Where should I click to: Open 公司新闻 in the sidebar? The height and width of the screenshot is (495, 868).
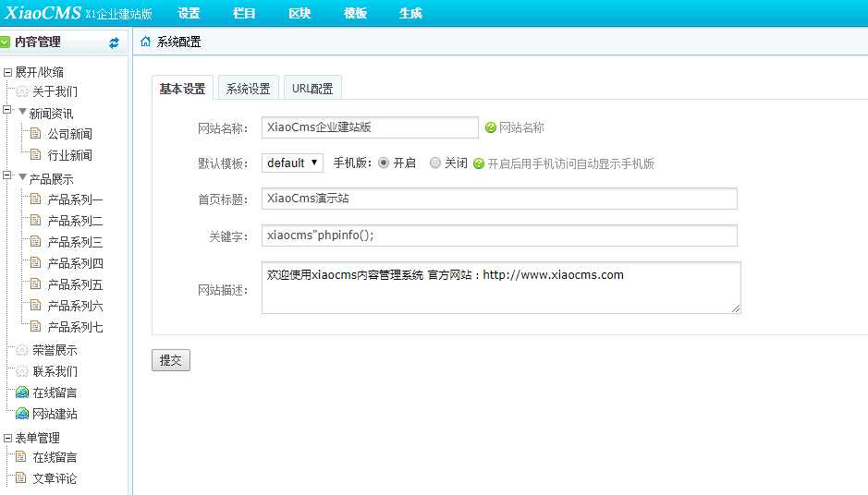[69, 134]
